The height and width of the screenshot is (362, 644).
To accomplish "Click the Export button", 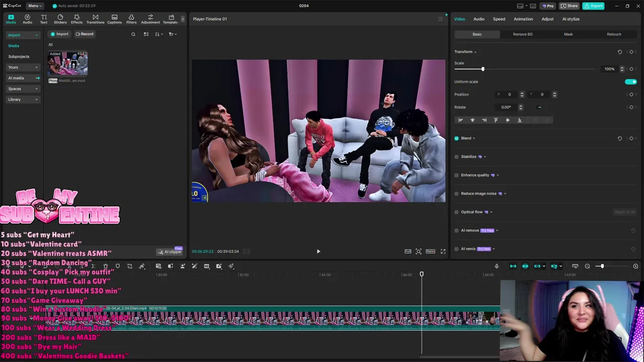I will [x=594, y=6].
